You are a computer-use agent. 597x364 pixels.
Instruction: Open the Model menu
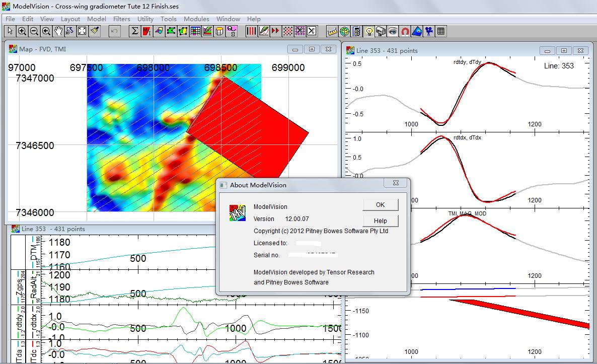pos(96,19)
